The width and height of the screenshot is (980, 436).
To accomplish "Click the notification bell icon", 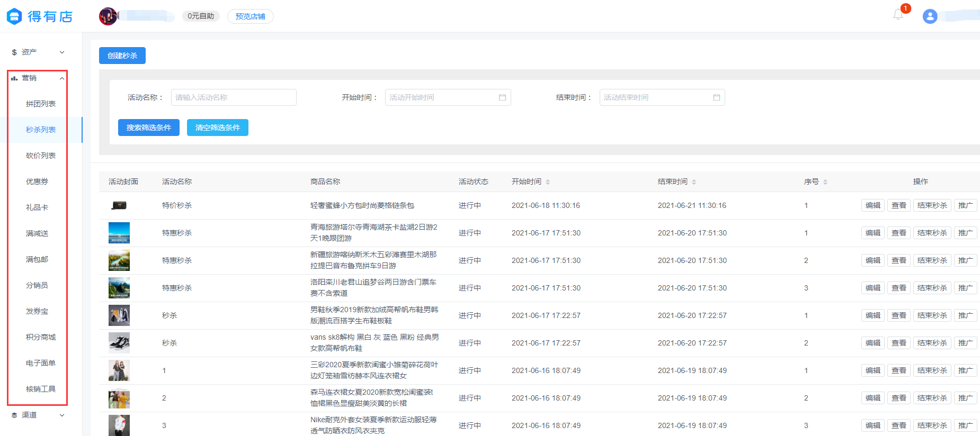I will coord(898,15).
